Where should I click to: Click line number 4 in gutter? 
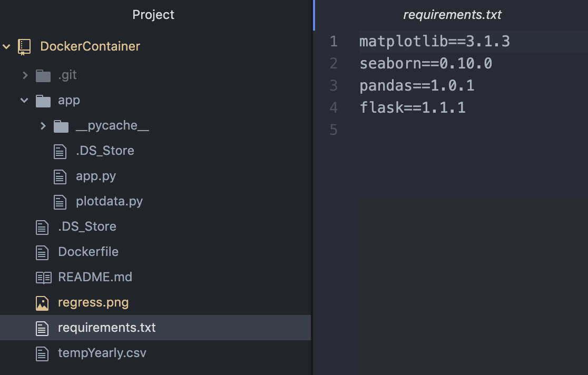334,107
